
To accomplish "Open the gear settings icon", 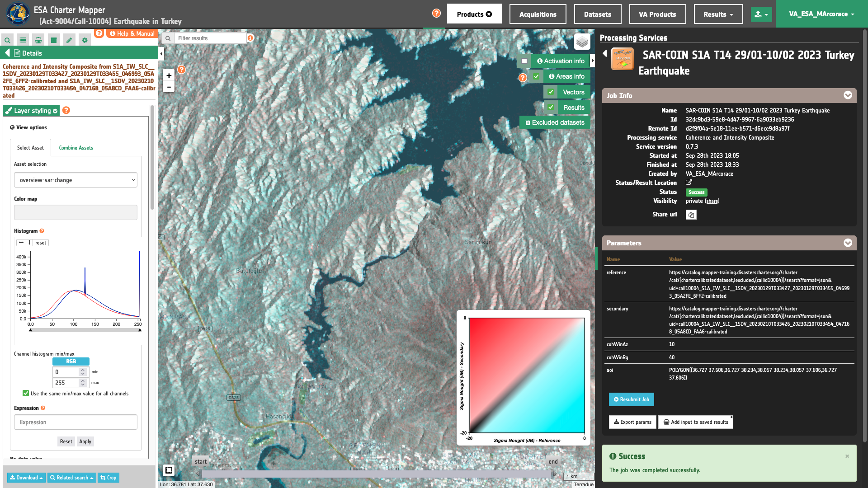I will tap(85, 40).
